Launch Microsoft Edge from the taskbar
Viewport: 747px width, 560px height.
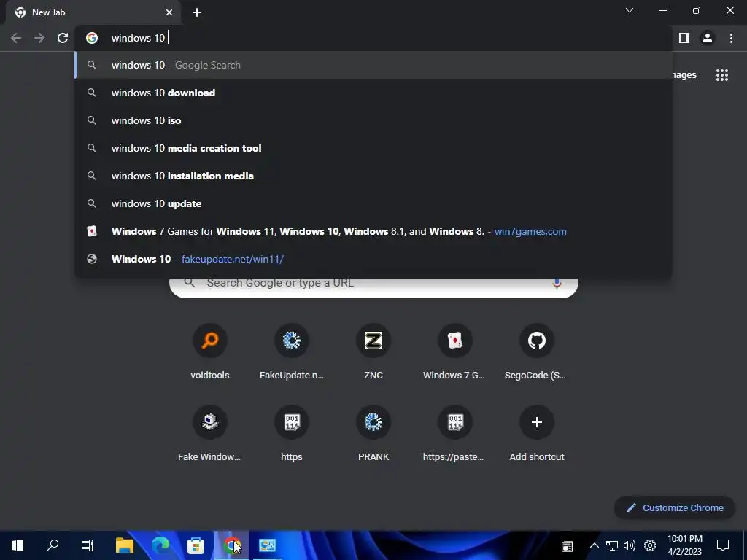point(160,545)
